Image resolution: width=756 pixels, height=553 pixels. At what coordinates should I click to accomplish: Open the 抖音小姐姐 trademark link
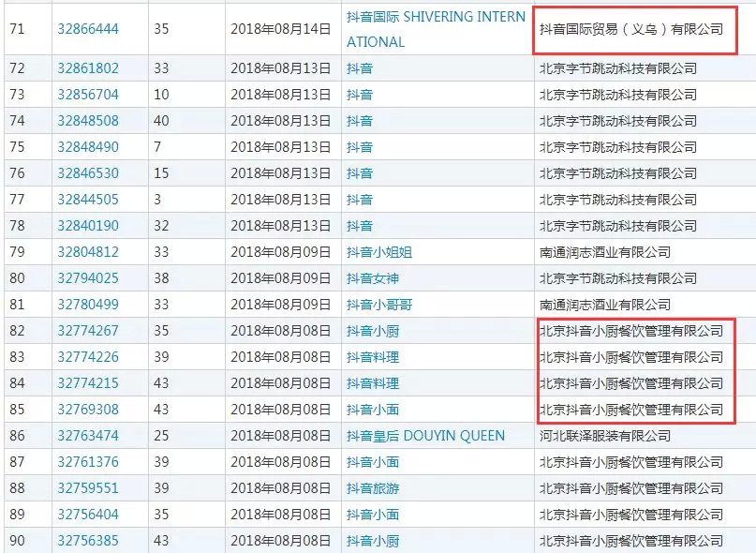pos(379,252)
